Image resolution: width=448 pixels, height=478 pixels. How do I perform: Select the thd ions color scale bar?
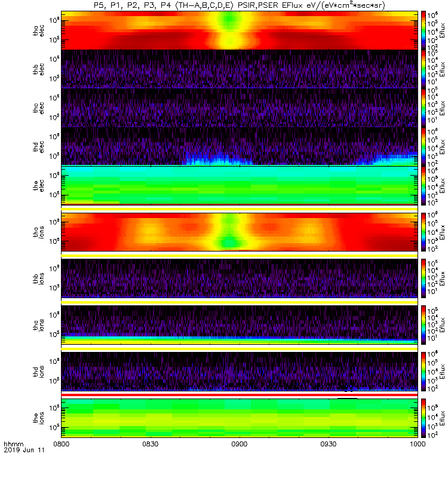(424, 372)
